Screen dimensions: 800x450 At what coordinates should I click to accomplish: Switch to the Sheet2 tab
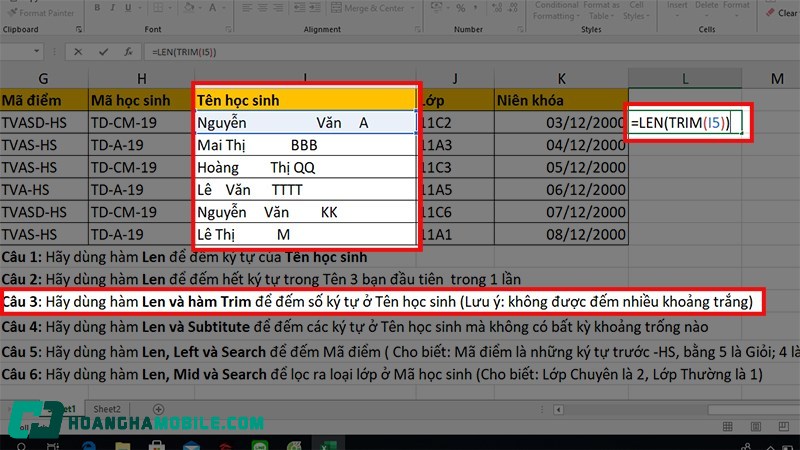(x=107, y=409)
